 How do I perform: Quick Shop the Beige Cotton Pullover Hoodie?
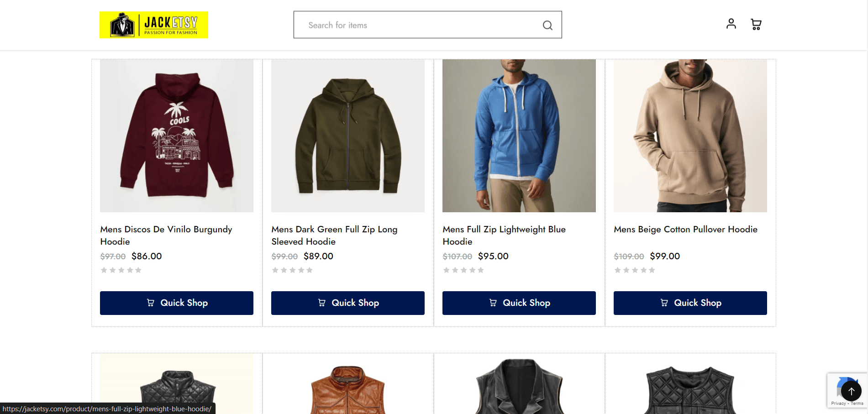pos(690,303)
